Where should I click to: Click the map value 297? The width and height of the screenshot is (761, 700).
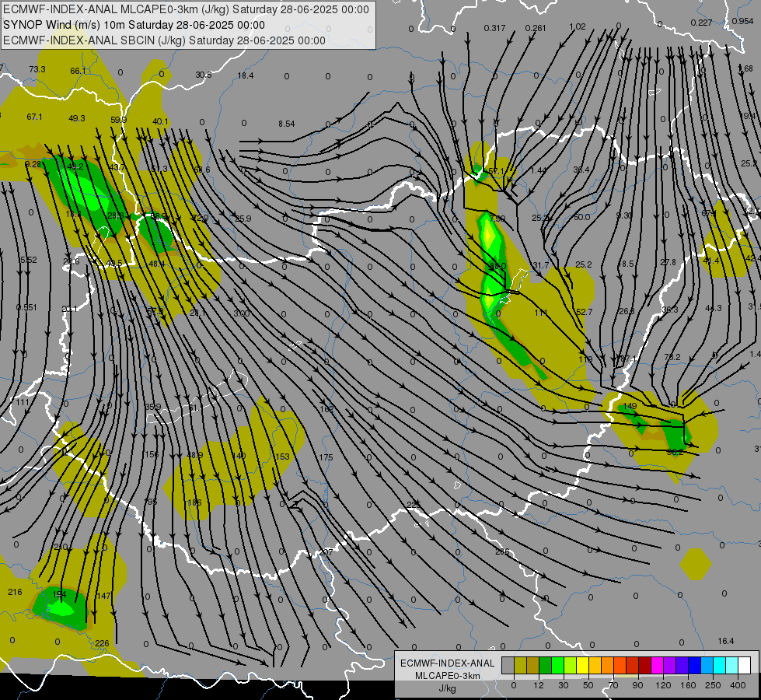click(326, 552)
